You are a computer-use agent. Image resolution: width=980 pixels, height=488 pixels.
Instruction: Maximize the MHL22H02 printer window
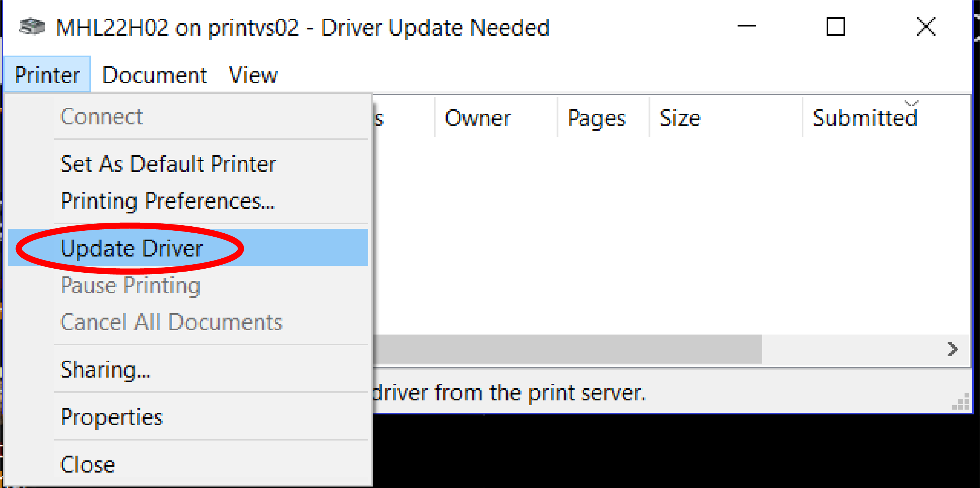point(835,27)
